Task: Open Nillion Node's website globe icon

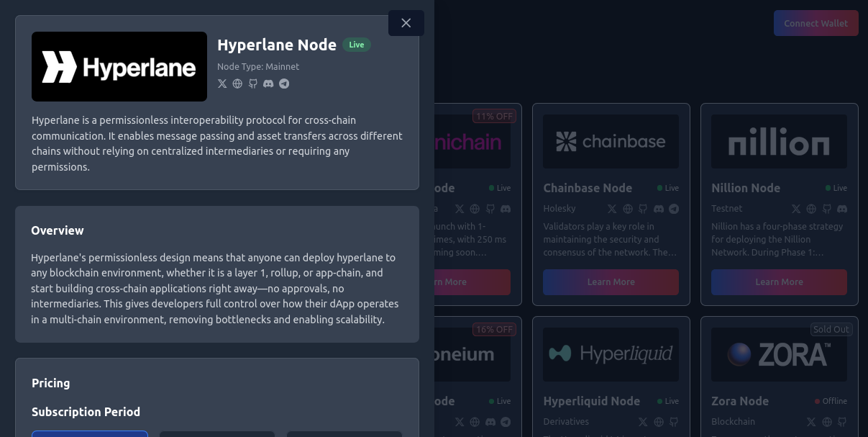Action: (811, 209)
